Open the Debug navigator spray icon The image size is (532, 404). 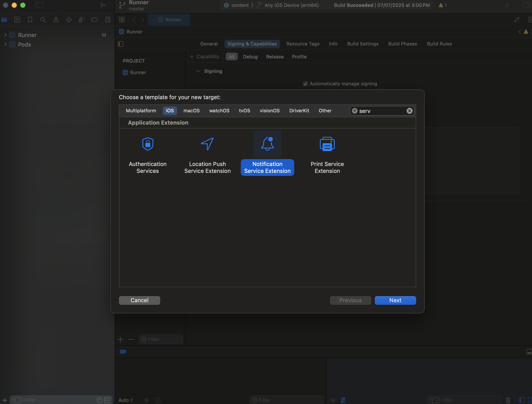coord(82,20)
